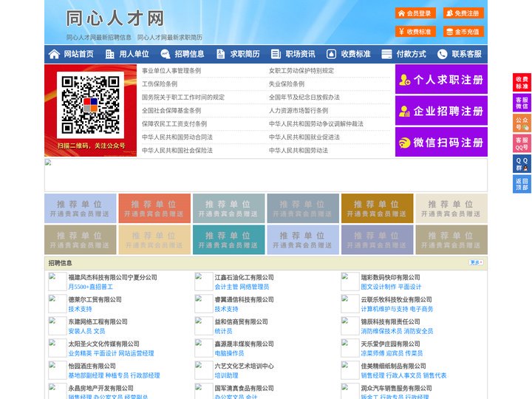532x399 pixels.
Task: Click the QR code image
Action: click(91, 105)
